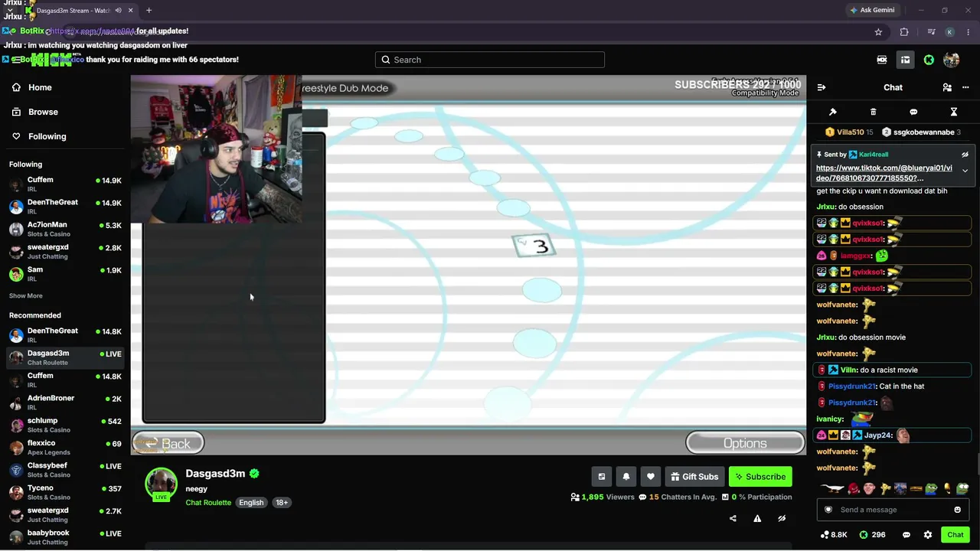980x551 pixels.
Task: Click the Gift Subs button
Action: pyautogui.click(x=694, y=477)
